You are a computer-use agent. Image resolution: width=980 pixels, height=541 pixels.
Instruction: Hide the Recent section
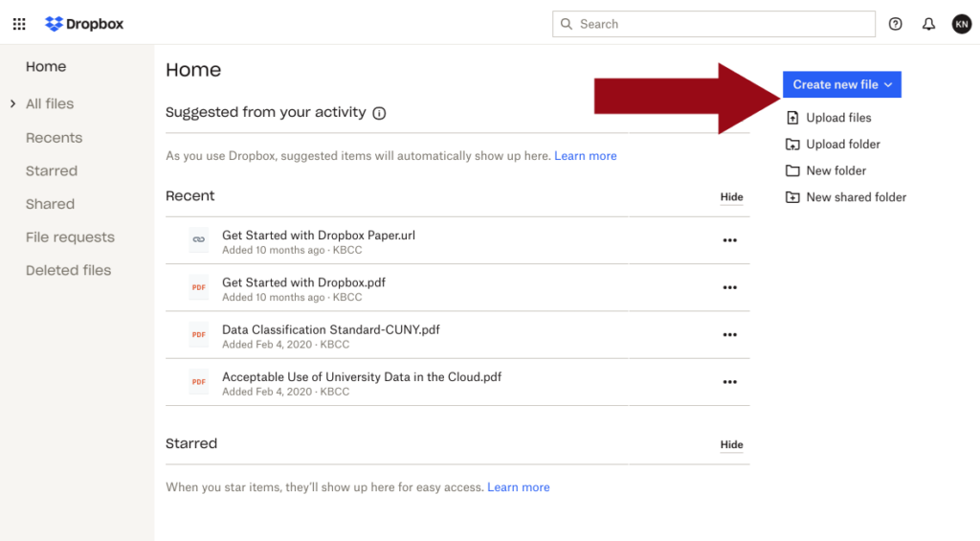coord(731,197)
